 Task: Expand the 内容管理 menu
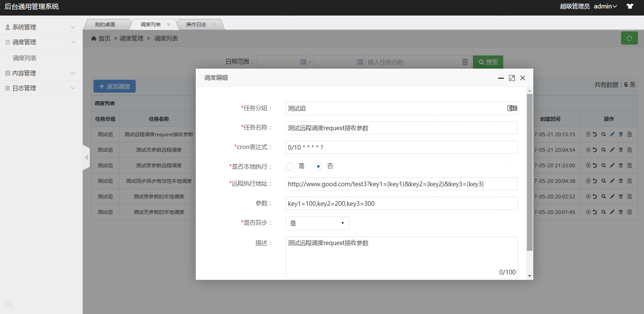[x=41, y=73]
